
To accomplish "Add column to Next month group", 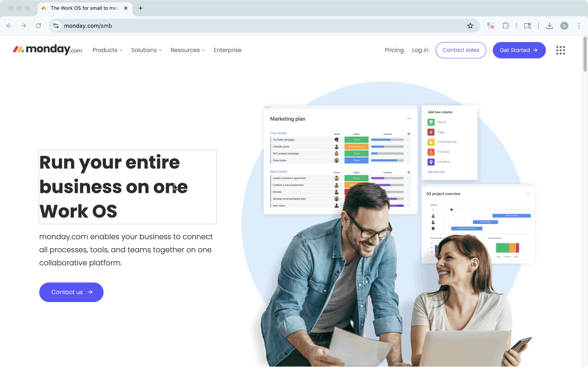I will 409,172.
